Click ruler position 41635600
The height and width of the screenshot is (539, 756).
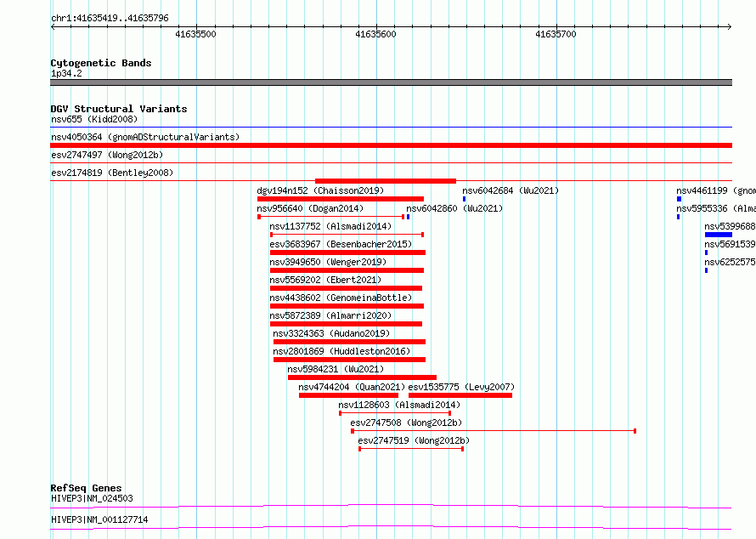375,34
